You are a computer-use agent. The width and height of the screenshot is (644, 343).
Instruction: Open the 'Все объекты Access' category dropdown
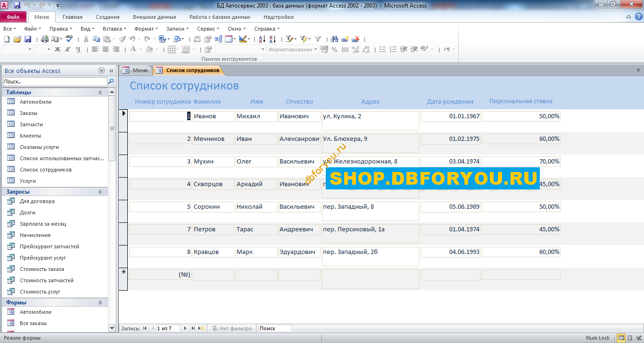(101, 71)
